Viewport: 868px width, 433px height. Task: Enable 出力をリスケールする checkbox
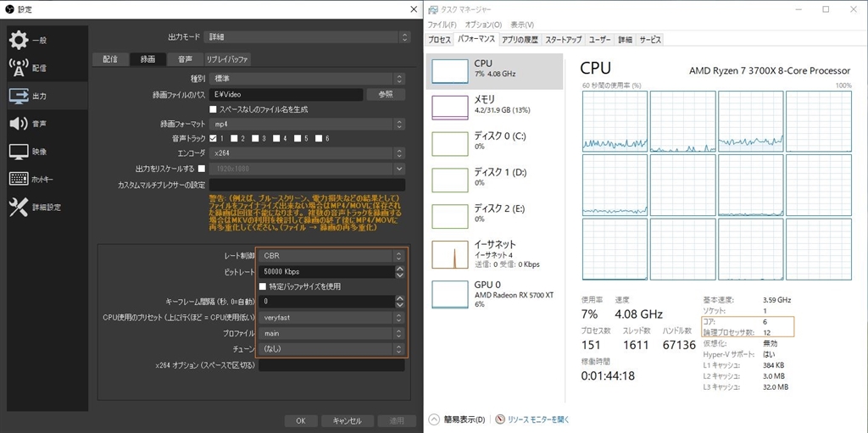(x=202, y=169)
